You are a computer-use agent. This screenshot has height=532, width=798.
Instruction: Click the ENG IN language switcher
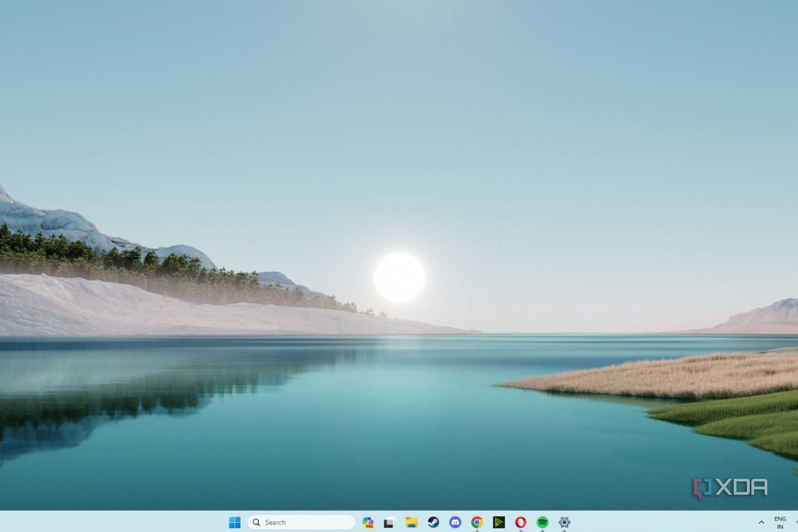click(x=780, y=522)
